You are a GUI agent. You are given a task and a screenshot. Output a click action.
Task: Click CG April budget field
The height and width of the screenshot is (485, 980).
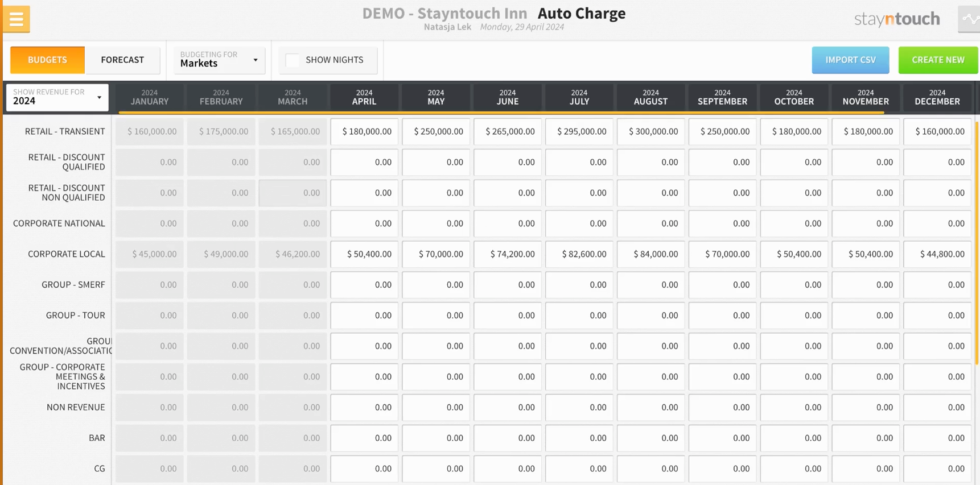[364, 469]
